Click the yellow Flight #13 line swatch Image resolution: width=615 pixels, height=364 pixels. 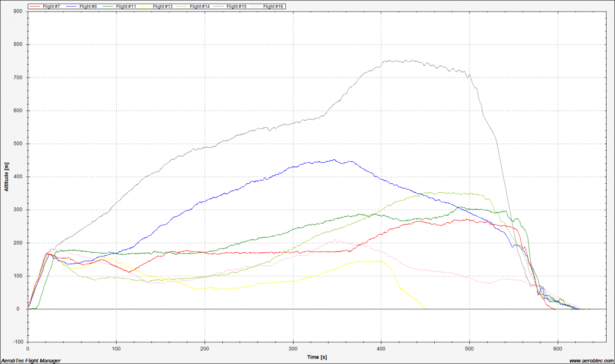tap(144, 6)
